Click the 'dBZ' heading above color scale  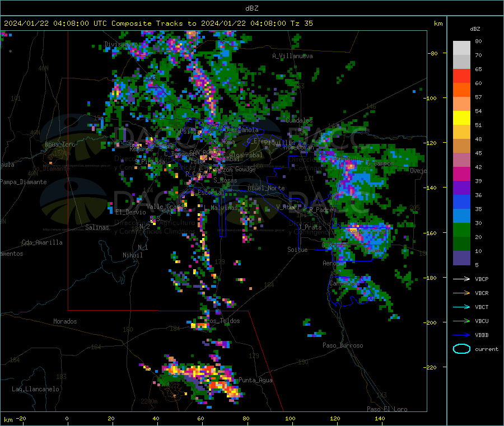pyautogui.click(x=475, y=29)
